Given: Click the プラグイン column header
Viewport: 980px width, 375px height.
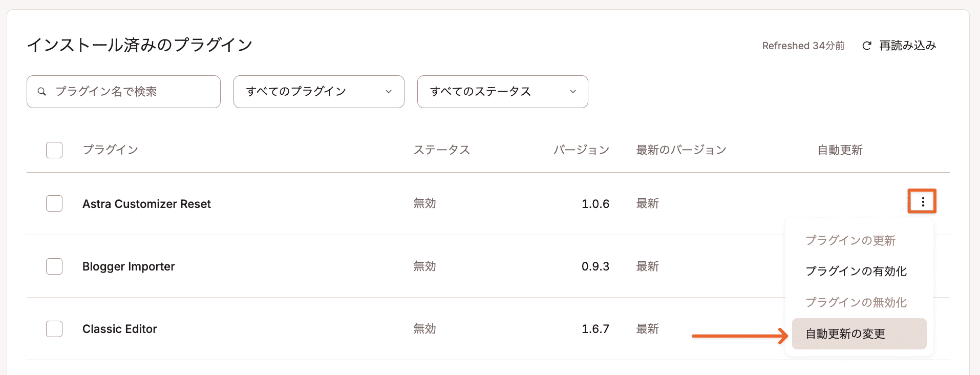Looking at the screenshot, I should point(111,150).
